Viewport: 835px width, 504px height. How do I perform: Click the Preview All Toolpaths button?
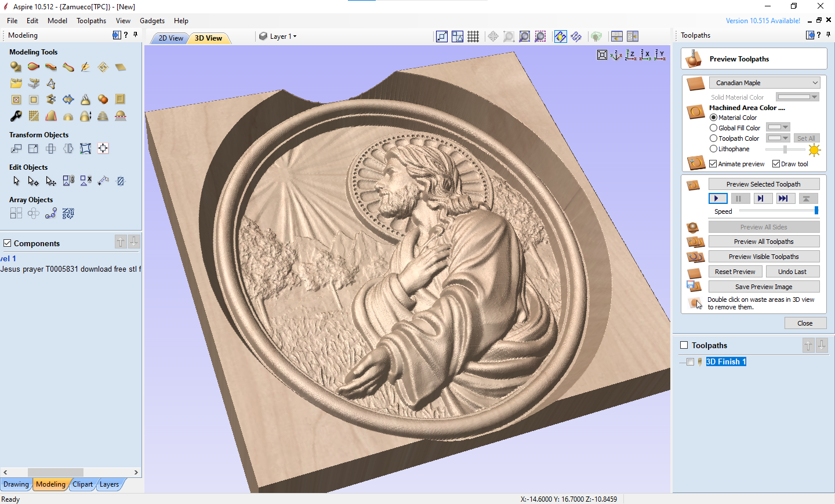pos(764,242)
